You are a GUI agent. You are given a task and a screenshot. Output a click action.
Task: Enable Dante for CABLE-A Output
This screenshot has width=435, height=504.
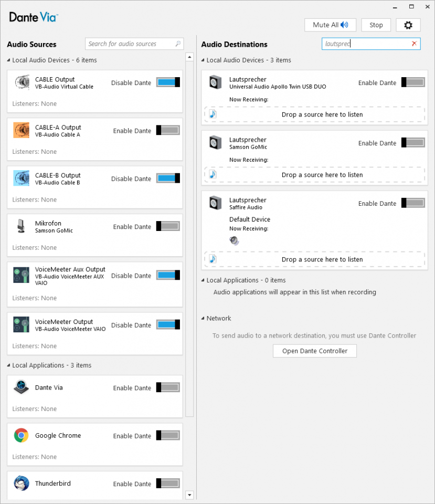(x=168, y=130)
